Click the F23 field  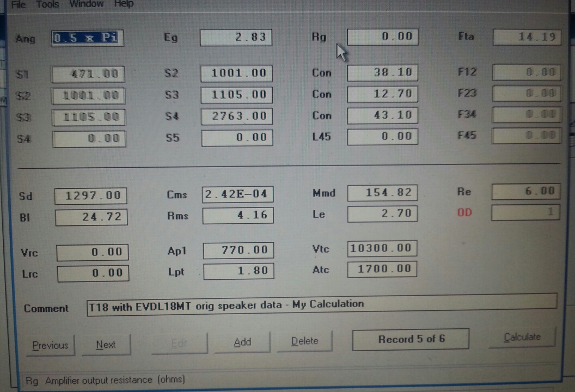tap(527, 94)
